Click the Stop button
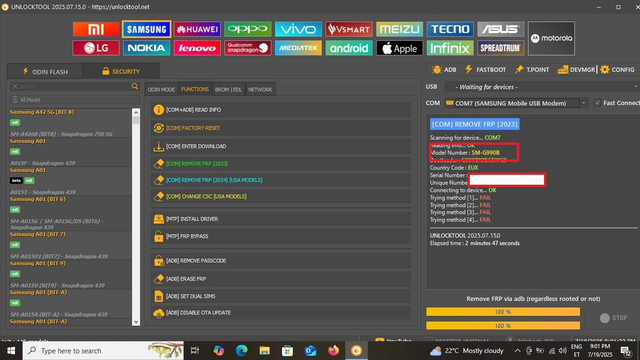640x360 pixels. [613, 318]
